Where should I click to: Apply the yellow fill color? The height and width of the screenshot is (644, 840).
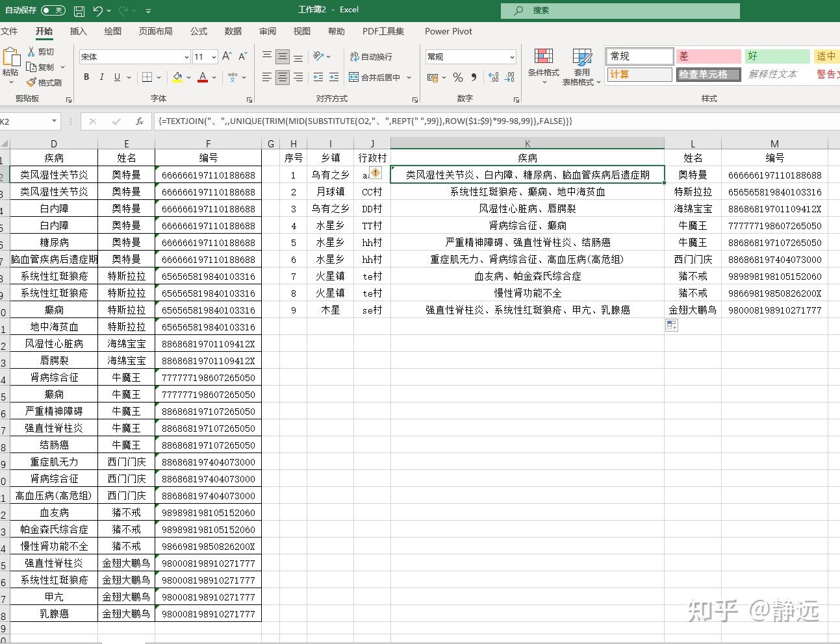pyautogui.click(x=177, y=77)
